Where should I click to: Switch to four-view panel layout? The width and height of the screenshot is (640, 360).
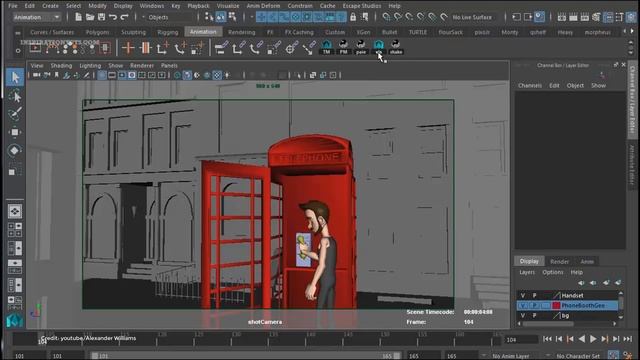click(15, 230)
